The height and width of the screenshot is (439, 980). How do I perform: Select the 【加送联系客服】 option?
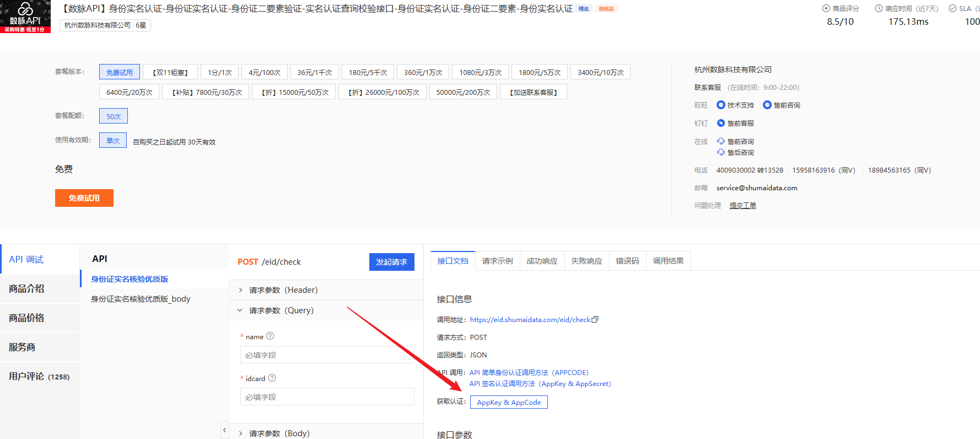tap(534, 92)
